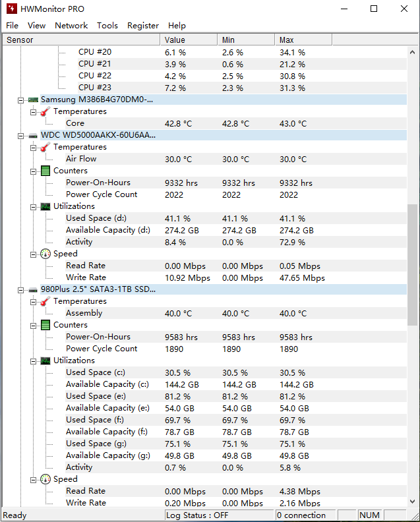The height and width of the screenshot is (522, 420).
Task: Open the Register menu
Action: tap(143, 26)
